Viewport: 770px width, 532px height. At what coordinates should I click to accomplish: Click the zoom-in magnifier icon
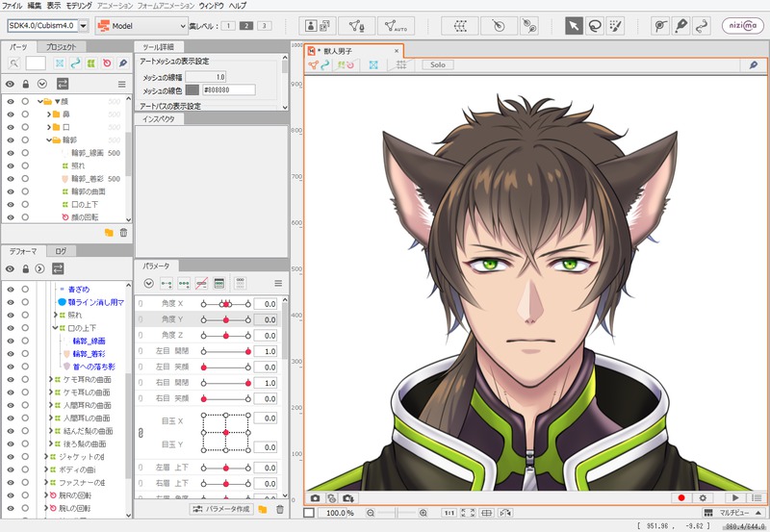[423, 513]
